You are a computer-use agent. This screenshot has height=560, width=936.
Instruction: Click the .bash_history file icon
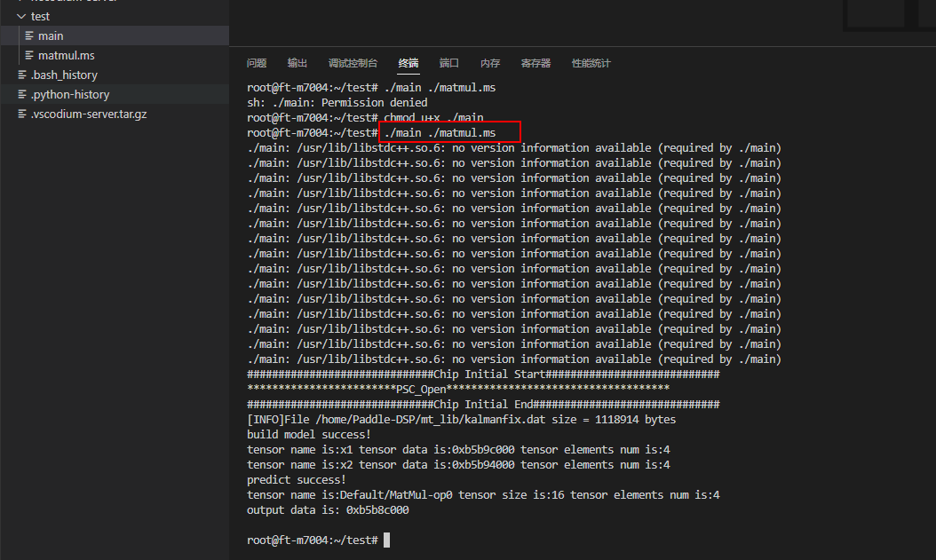(22, 75)
